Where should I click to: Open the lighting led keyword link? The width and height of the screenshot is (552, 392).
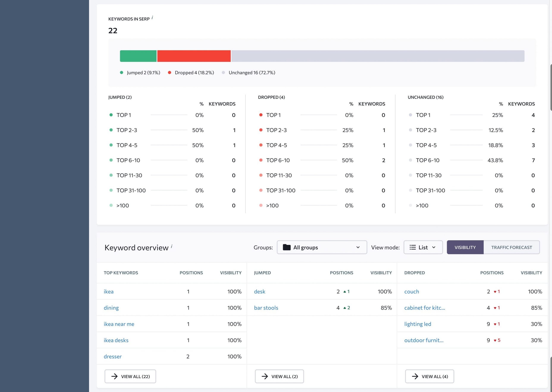coord(418,324)
